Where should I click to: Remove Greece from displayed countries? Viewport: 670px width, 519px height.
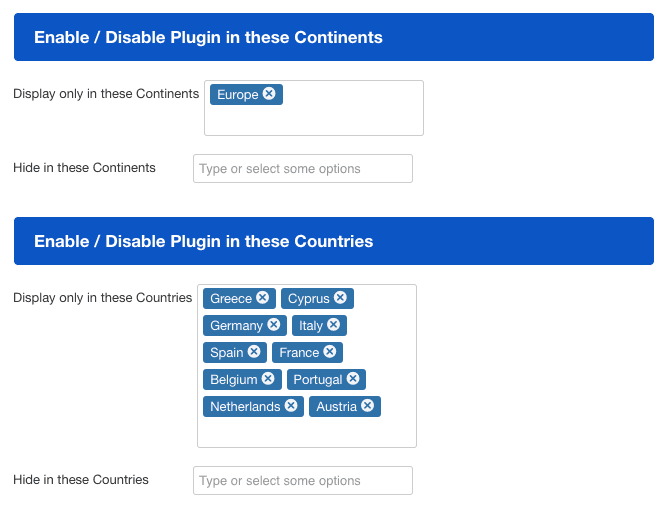(262, 298)
